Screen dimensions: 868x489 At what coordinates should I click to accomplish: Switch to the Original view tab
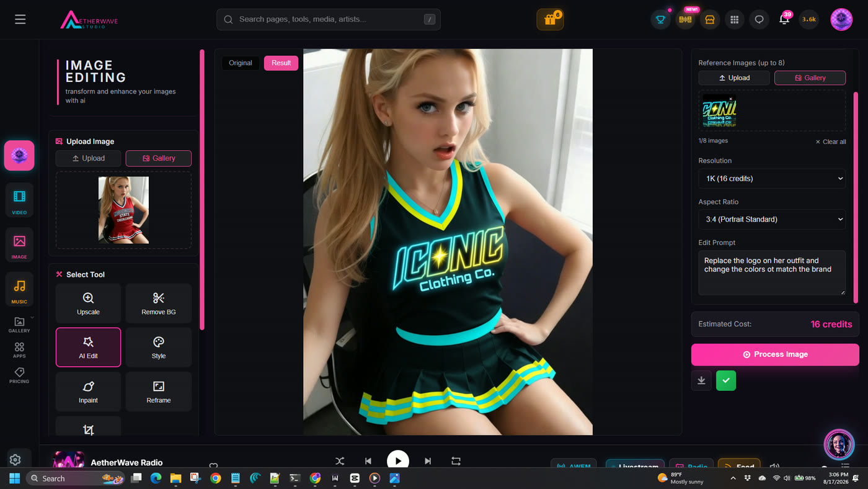point(241,63)
